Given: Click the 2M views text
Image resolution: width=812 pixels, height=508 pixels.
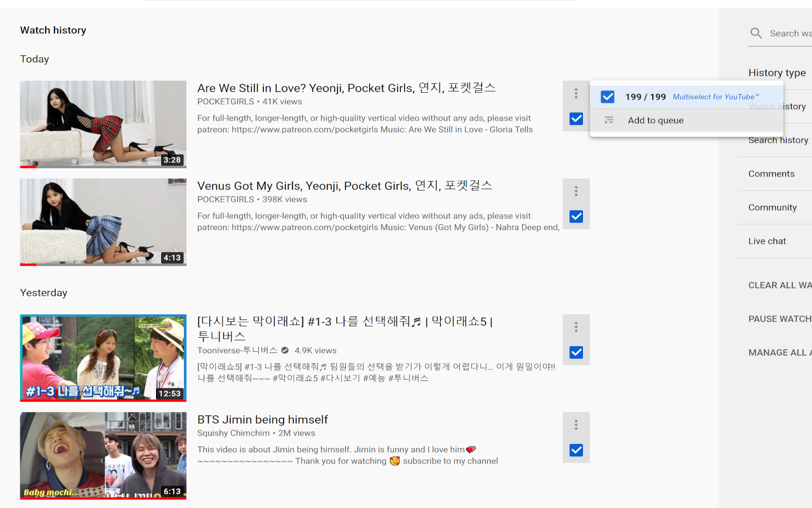Looking at the screenshot, I should (x=297, y=433).
